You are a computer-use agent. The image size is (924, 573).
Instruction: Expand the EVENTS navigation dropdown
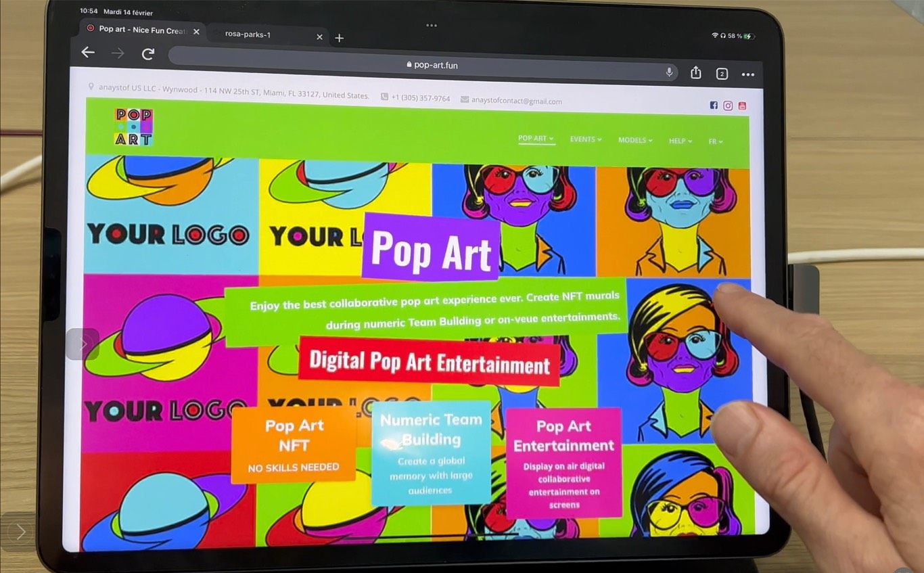(585, 139)
